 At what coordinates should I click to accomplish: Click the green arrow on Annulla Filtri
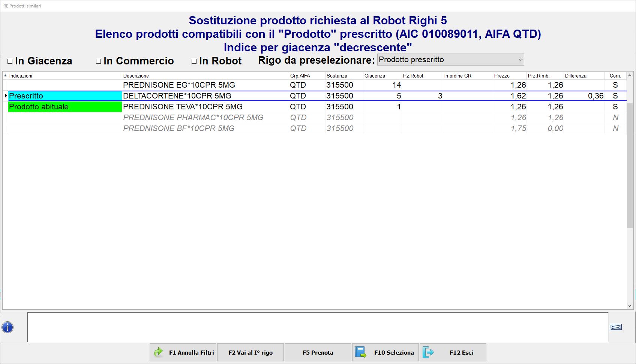point(159,352)
